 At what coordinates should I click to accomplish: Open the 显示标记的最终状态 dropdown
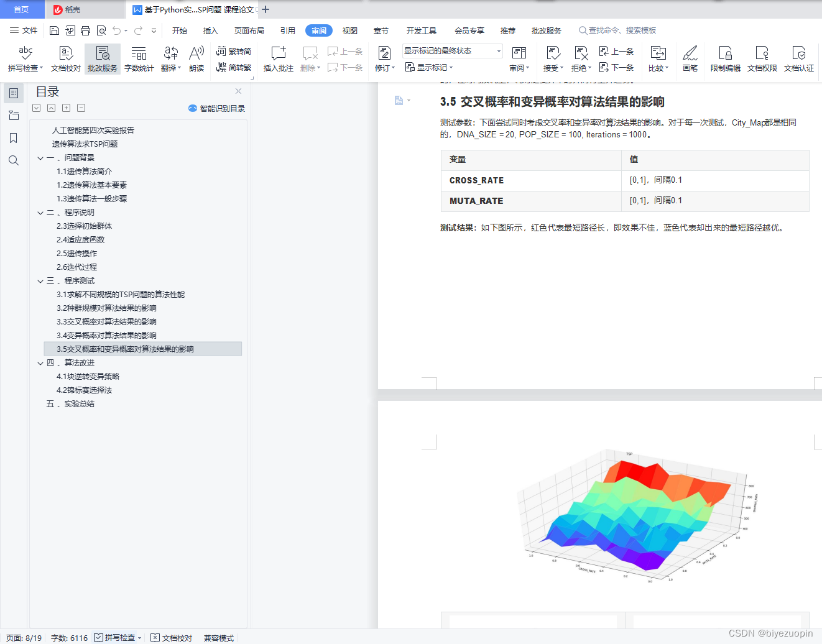point(453,51)
